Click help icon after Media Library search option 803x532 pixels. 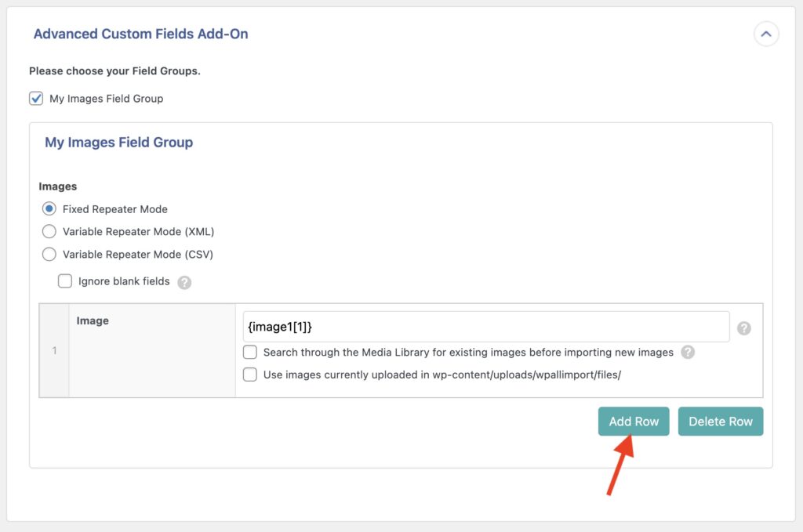[688, 353]
